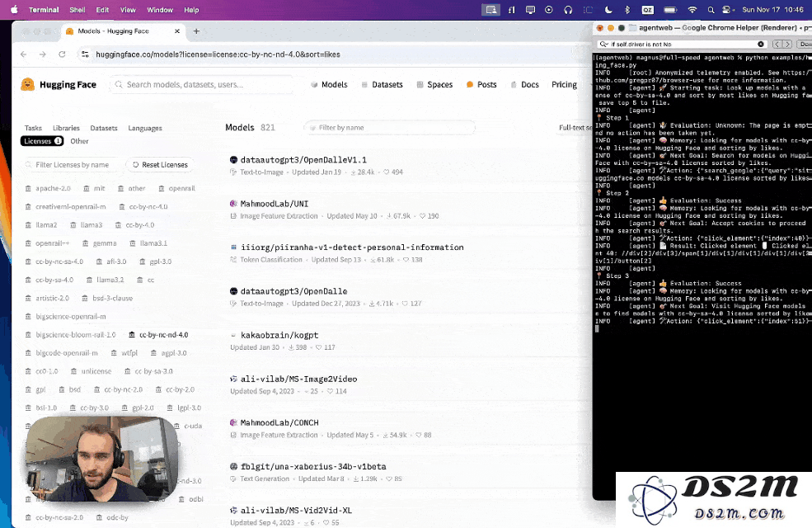Open the Bluetooth menu bar icon

627,10
